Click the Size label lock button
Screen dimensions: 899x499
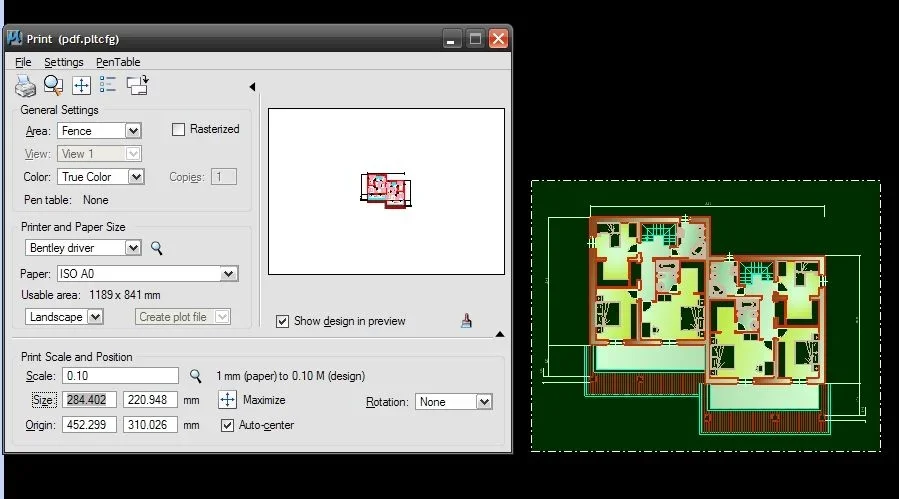(x=44, y=400)
